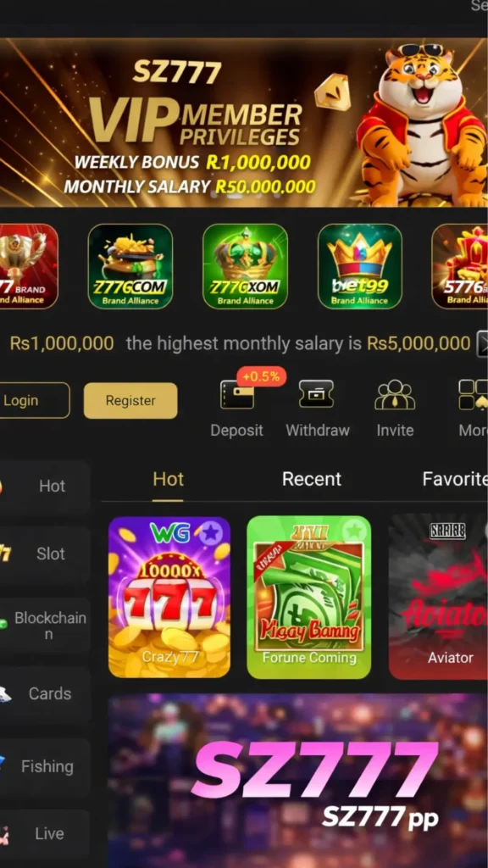Screen dimensions: 488x868
Task: Open the bet99 Brand Alliance icon
Action: point(359,266)
